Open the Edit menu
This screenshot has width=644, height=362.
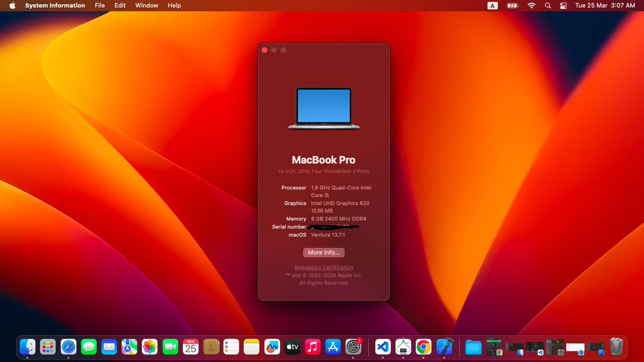click(x=120, y=5)
